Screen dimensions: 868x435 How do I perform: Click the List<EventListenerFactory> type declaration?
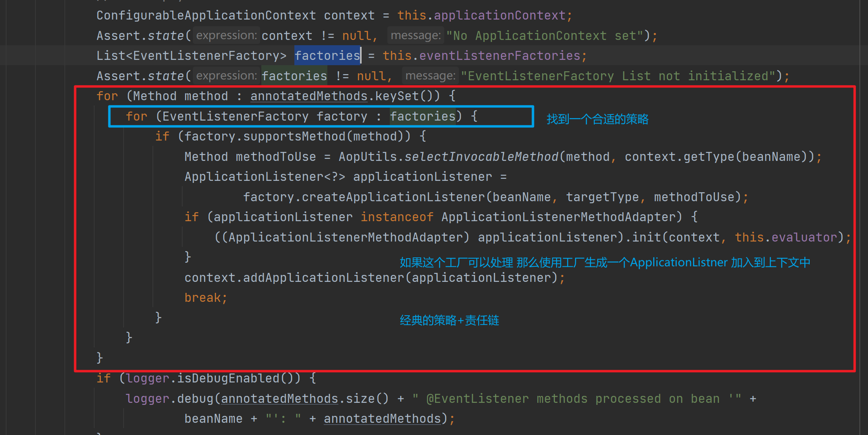192,56
